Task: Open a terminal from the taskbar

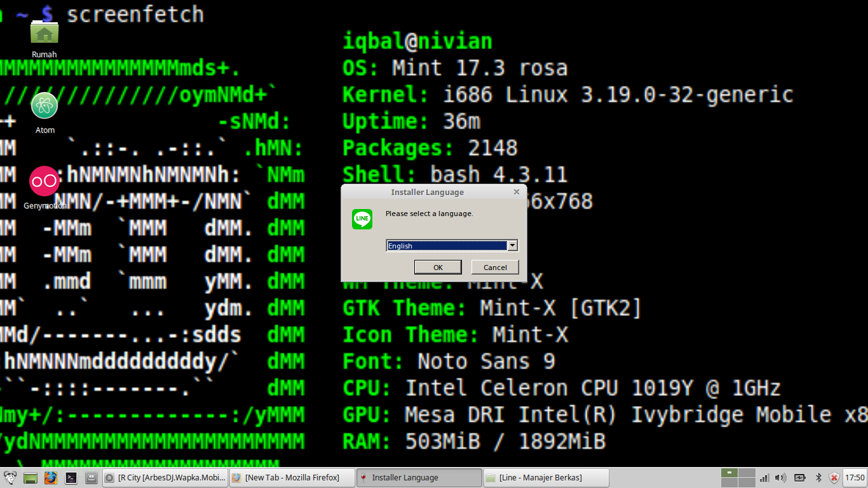Action: click(71, 477)
